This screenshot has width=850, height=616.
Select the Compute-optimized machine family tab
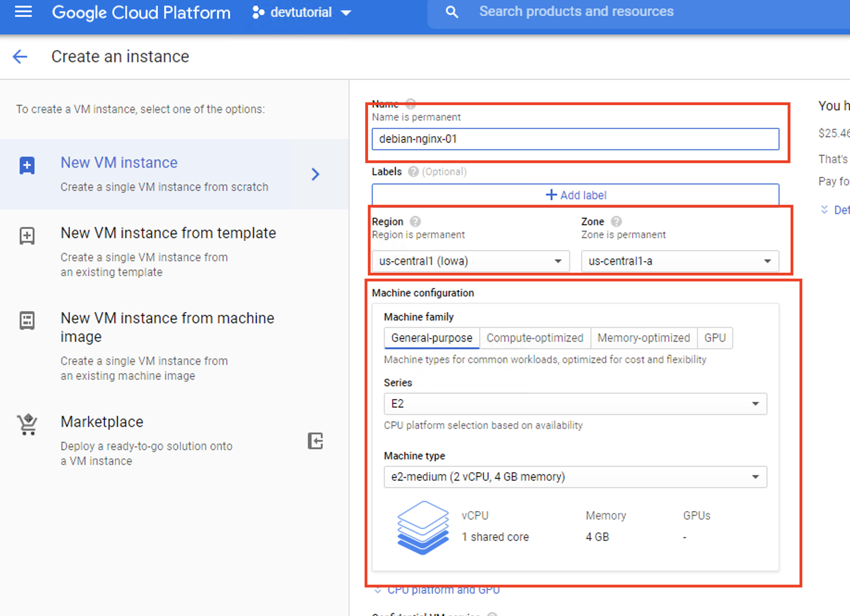(x=535, y=338)
